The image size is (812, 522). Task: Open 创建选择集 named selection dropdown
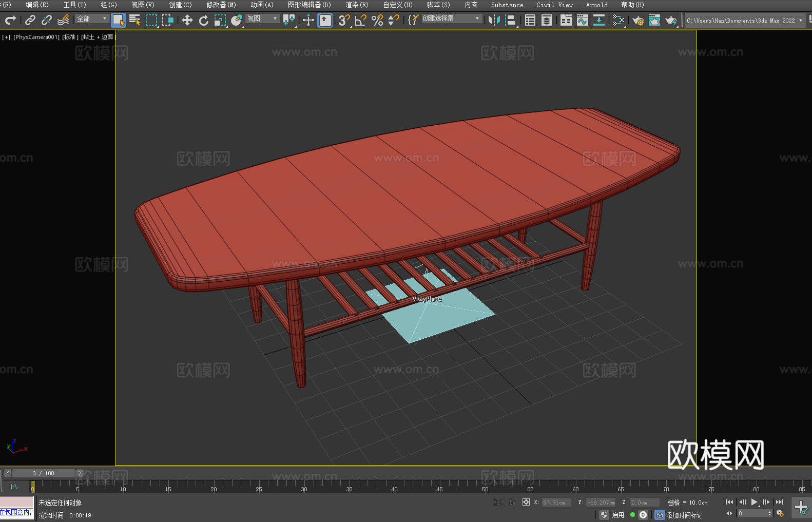pyautogui.click(x=452, y=18)
